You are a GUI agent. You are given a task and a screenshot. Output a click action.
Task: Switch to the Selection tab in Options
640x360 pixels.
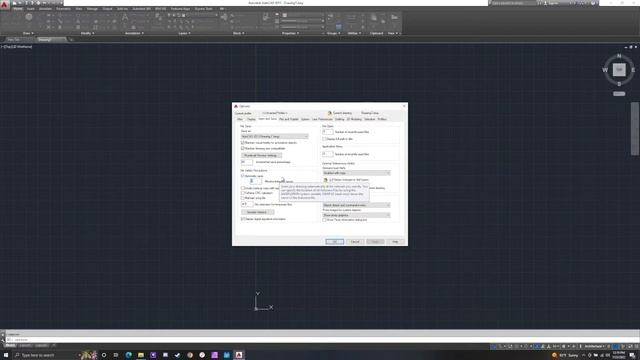(x=369, y=119)
